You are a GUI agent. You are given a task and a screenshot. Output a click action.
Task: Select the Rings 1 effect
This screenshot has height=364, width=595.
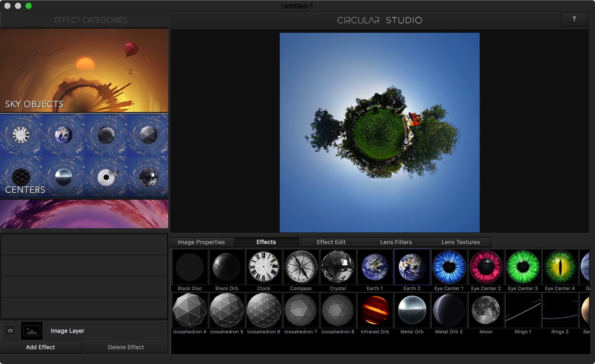pyautogui.click(x=523, y=310)
